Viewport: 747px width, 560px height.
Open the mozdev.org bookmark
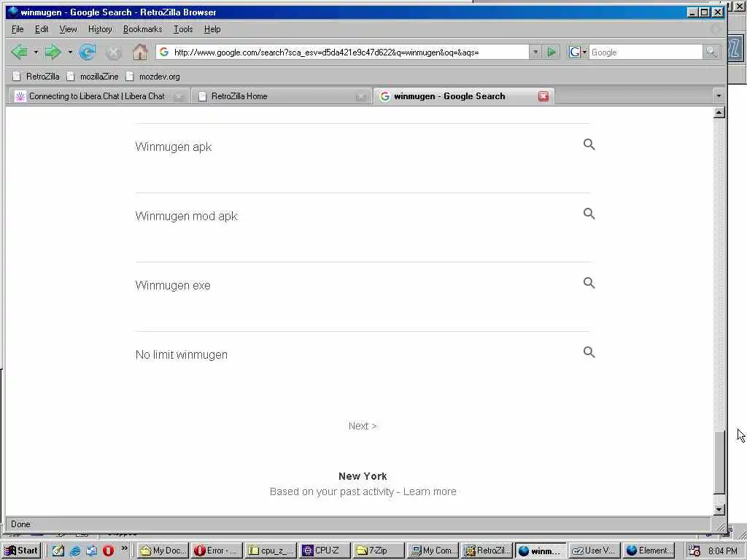point(153,76)
